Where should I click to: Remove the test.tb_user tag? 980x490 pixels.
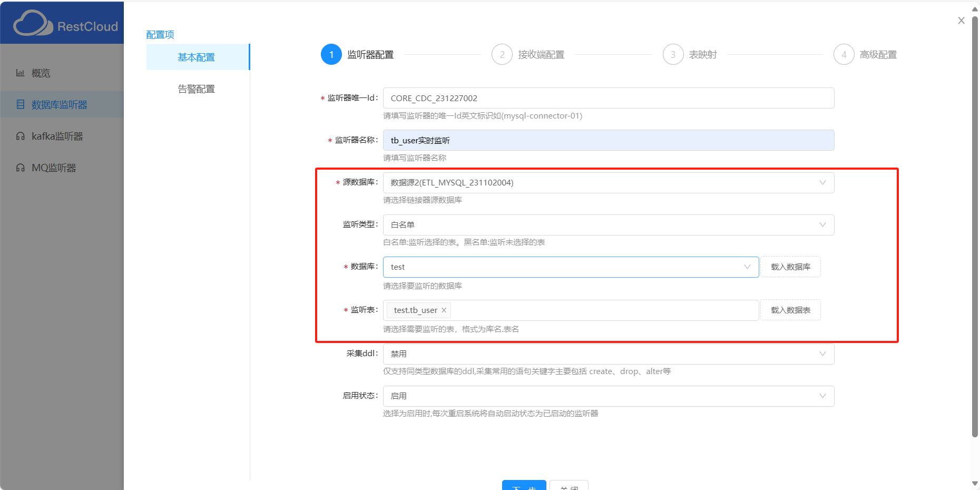pos(444,310)
